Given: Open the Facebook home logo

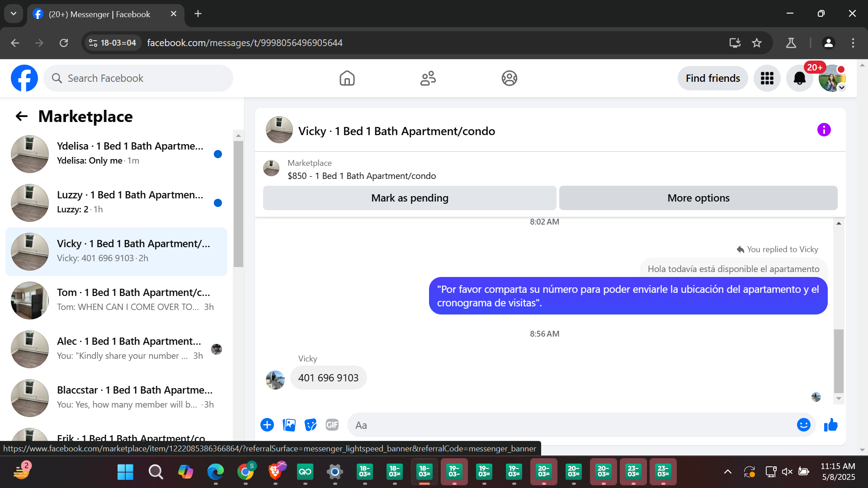Looking at the screenshot, I should [x=24, y=78].
